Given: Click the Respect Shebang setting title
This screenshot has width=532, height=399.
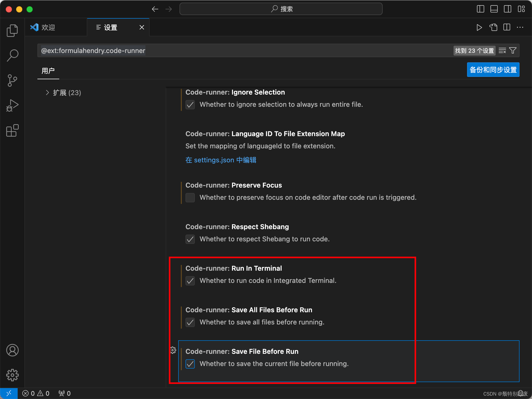Looking at the screenshot, I should [x=237, y=227].
